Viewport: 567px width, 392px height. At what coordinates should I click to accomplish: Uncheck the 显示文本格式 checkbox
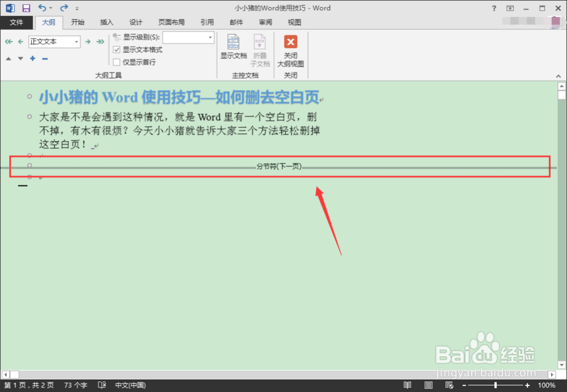[x=117, y=50]
